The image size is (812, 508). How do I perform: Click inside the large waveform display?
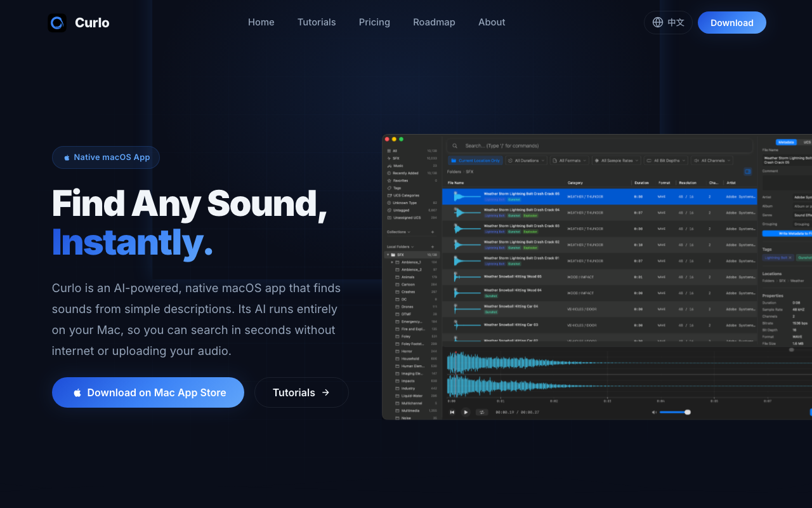pos(629,375)
